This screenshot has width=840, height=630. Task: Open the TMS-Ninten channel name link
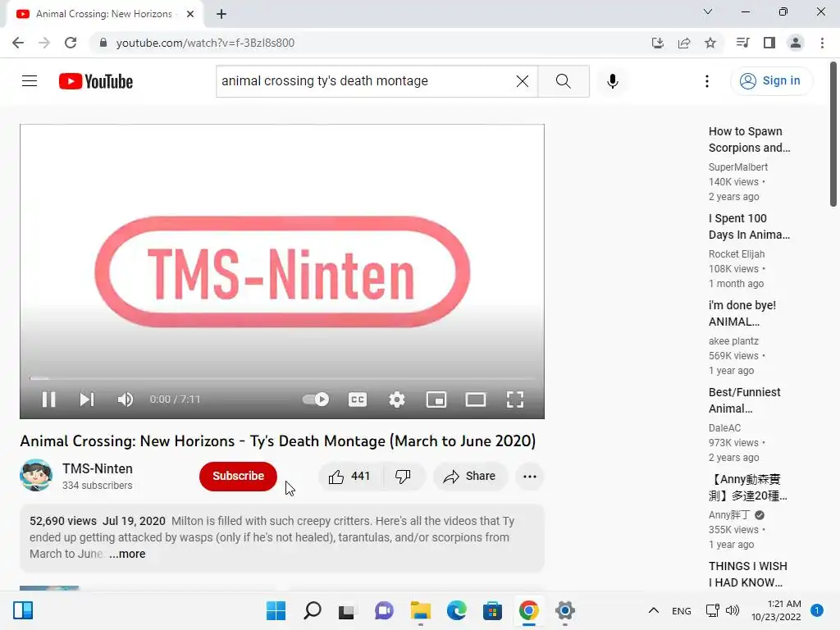click(x=97, y=468)
